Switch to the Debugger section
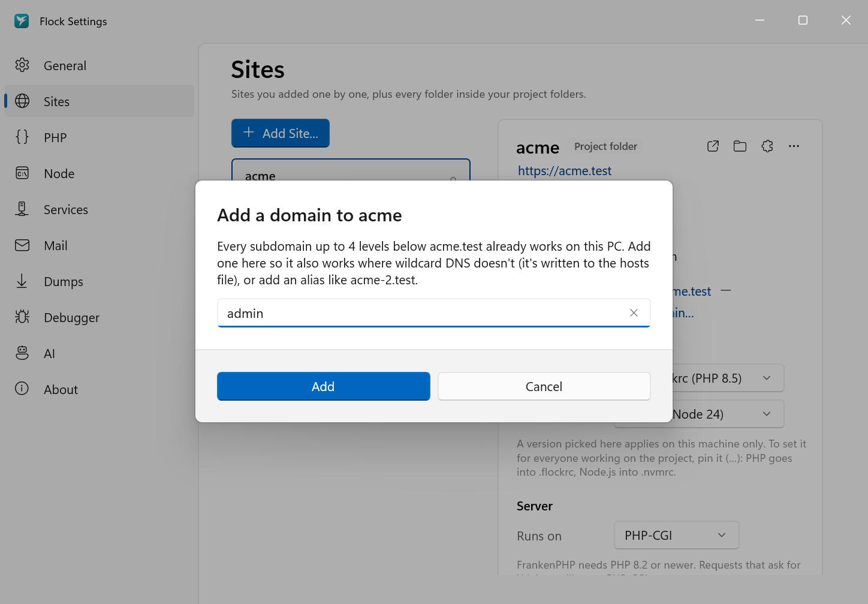The height and width of the screenshot is (604, 868). [99, 317]
